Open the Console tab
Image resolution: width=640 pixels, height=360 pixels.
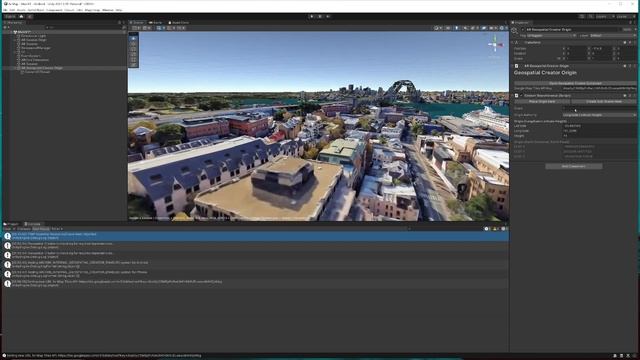click(33, 224)
